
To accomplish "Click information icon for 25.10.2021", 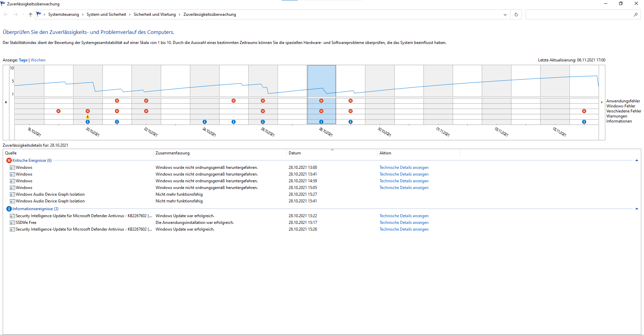I will [234, 122].
